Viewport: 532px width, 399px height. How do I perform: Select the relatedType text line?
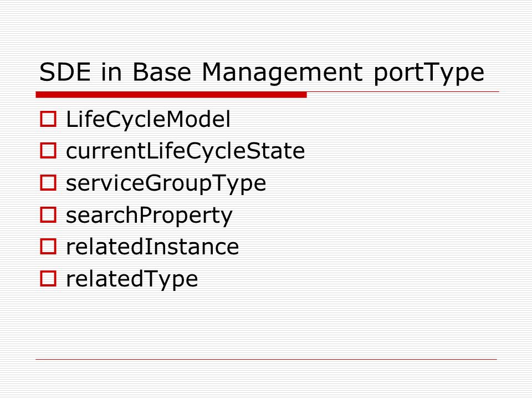click(x=132, y=279)
